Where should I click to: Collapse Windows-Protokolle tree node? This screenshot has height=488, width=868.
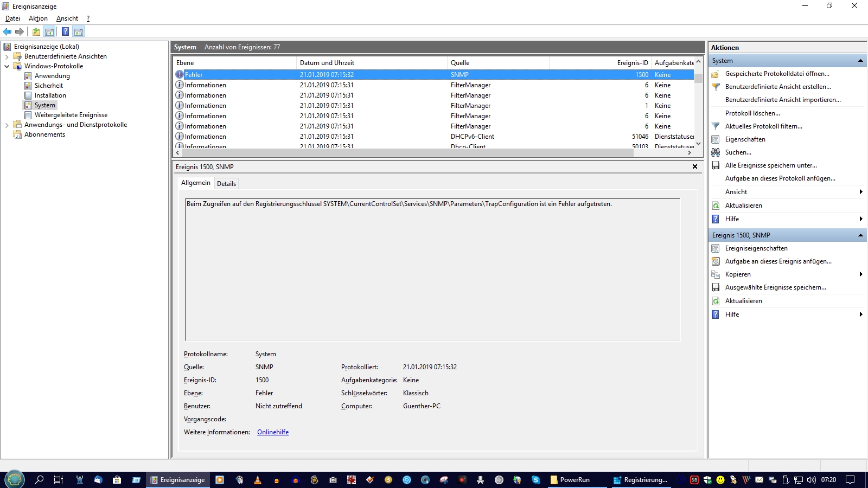point(7,66)
